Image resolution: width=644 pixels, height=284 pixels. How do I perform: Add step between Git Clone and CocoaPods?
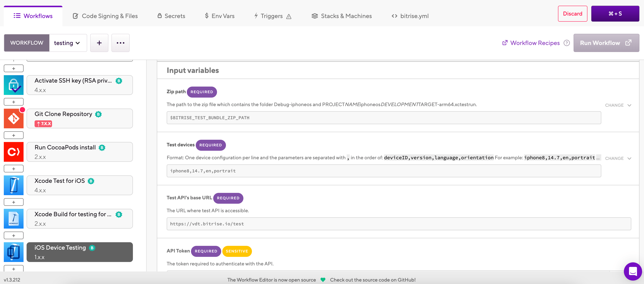(x=14, y=135)
